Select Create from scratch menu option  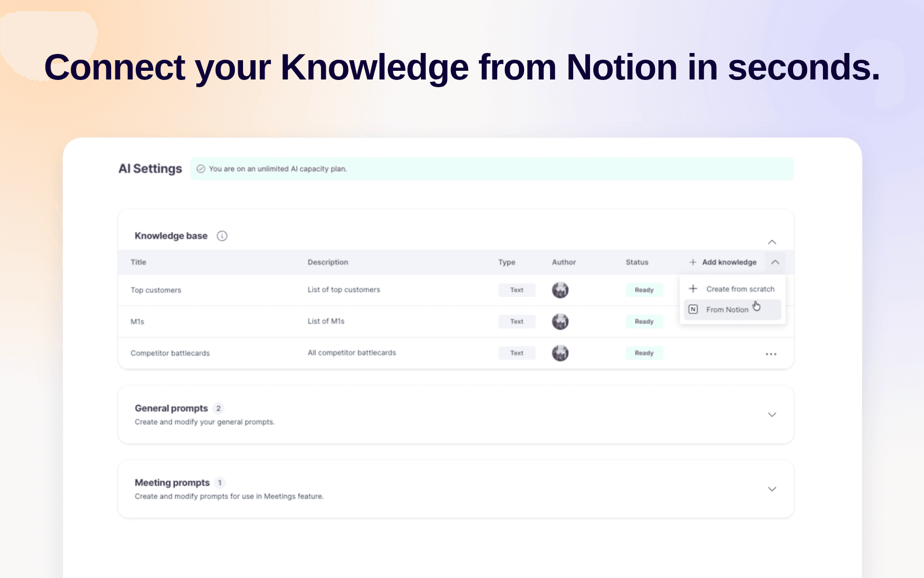[x=732, y=289]
